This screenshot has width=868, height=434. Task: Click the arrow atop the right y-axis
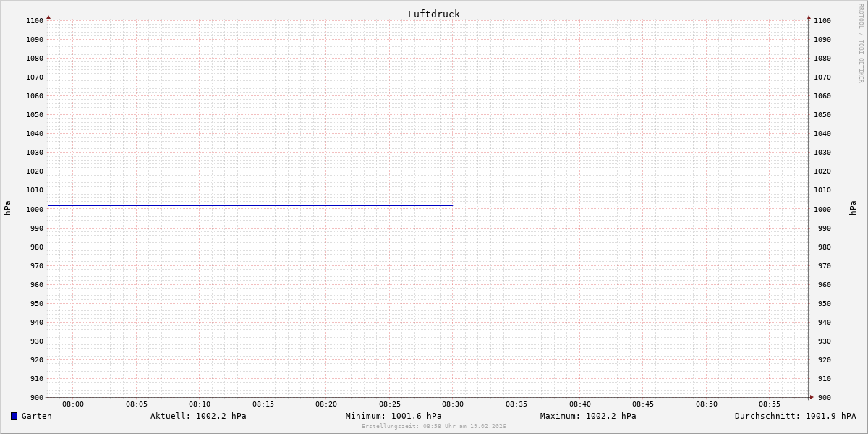click(x=809, y=17)
